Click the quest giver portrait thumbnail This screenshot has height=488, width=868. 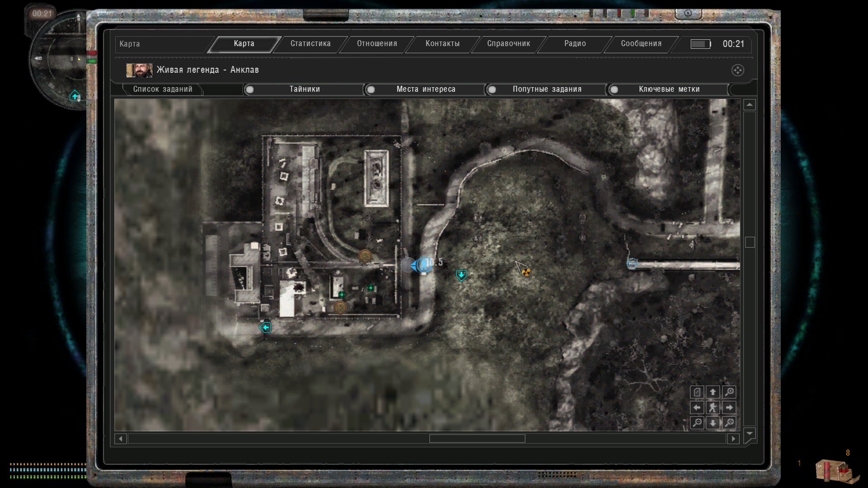(139, 70)
